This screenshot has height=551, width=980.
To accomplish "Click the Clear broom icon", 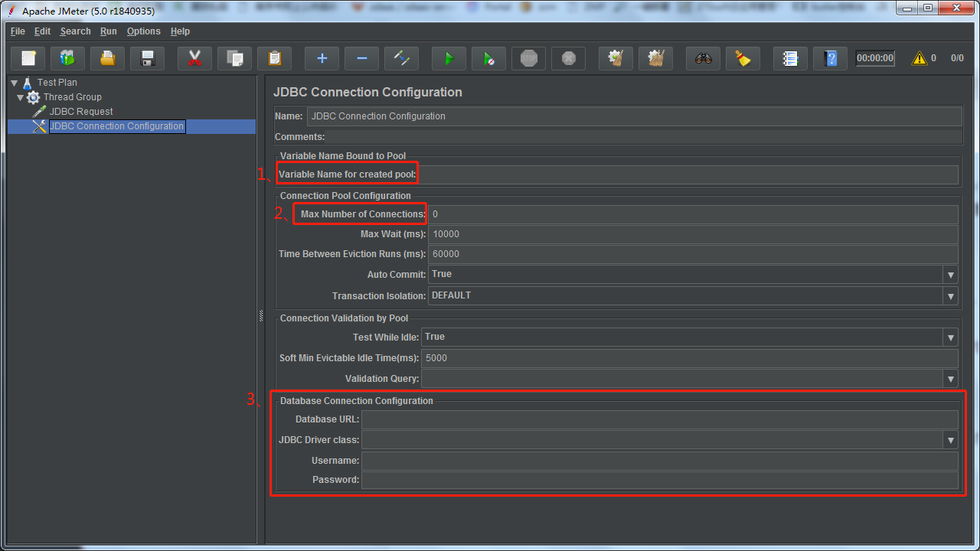I will [616, 58].
